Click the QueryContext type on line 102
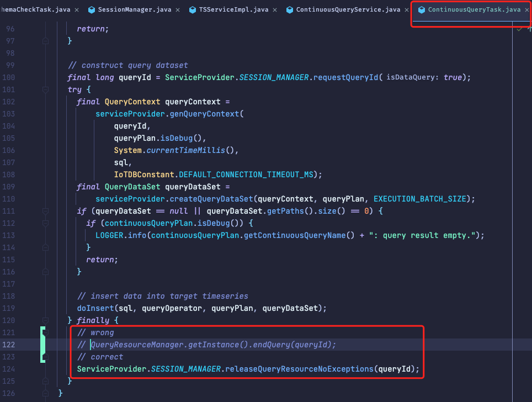 pyautogui.click(x=132, y=102)
